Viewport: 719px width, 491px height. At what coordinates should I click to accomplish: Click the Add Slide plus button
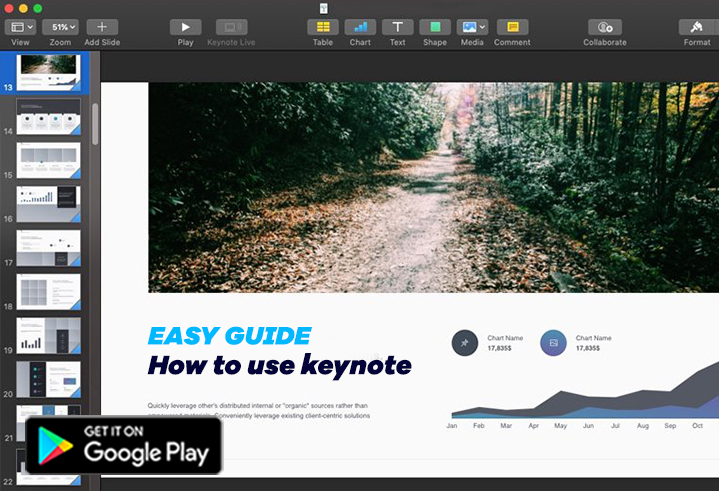pyautogui.click(x=101, y=27)
